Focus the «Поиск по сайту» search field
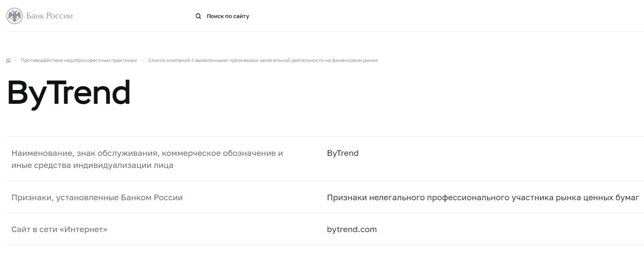The image size is (644, 267). tap(228, 16)
